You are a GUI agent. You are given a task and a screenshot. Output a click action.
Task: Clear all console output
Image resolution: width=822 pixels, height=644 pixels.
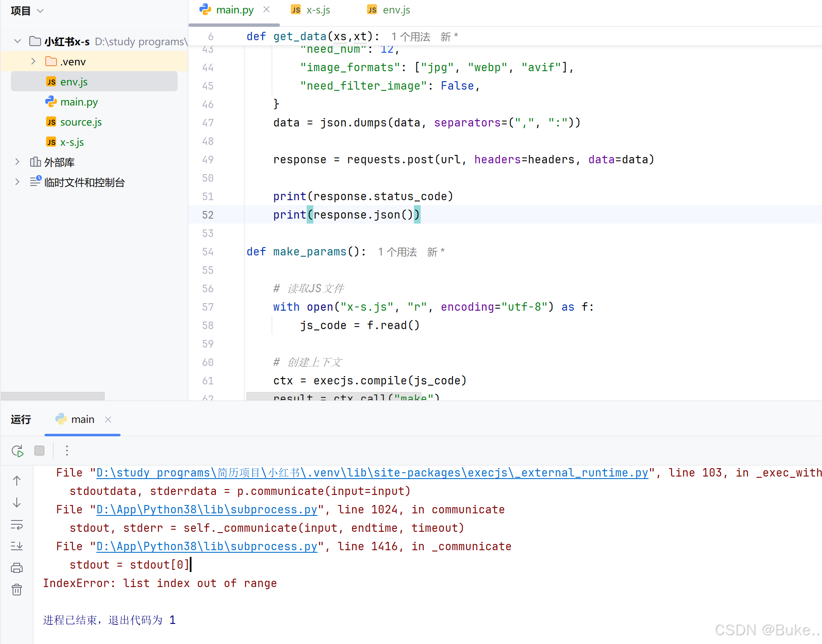pos(17,589)
